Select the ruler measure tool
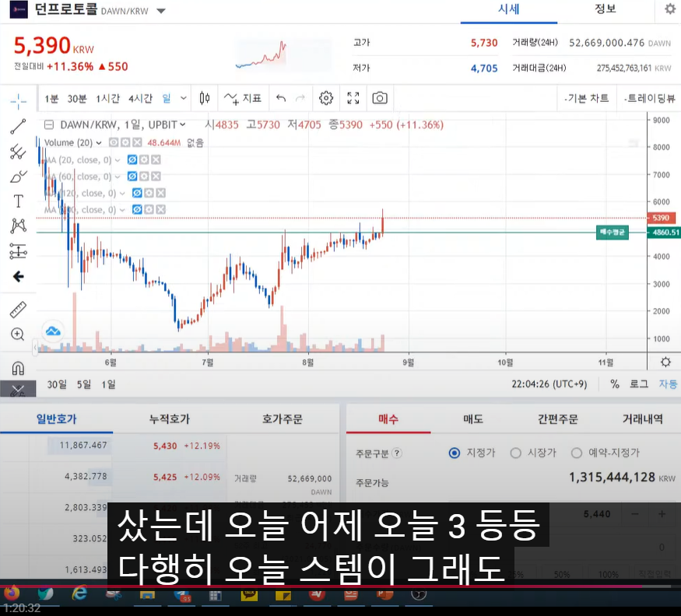 point(18,309)
